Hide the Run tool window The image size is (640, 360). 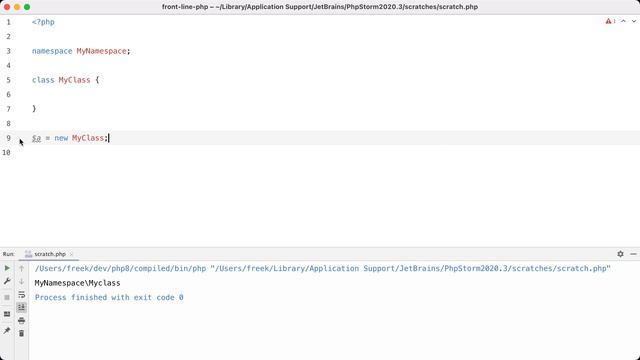point(633,254)
